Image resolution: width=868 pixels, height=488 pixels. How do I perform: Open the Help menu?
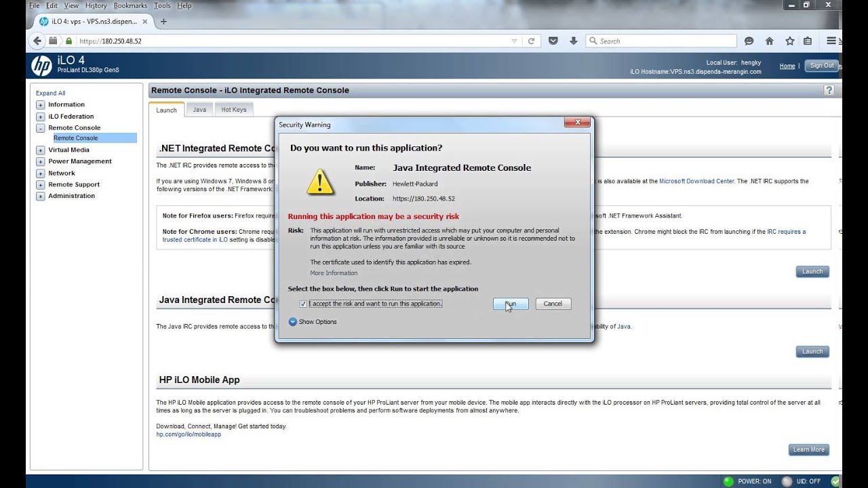184,5
